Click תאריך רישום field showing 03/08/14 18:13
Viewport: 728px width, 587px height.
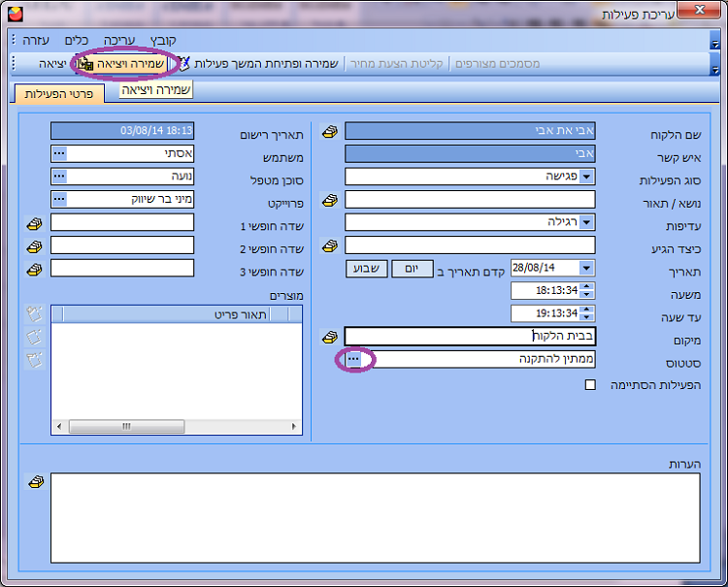tap(122, 131)
